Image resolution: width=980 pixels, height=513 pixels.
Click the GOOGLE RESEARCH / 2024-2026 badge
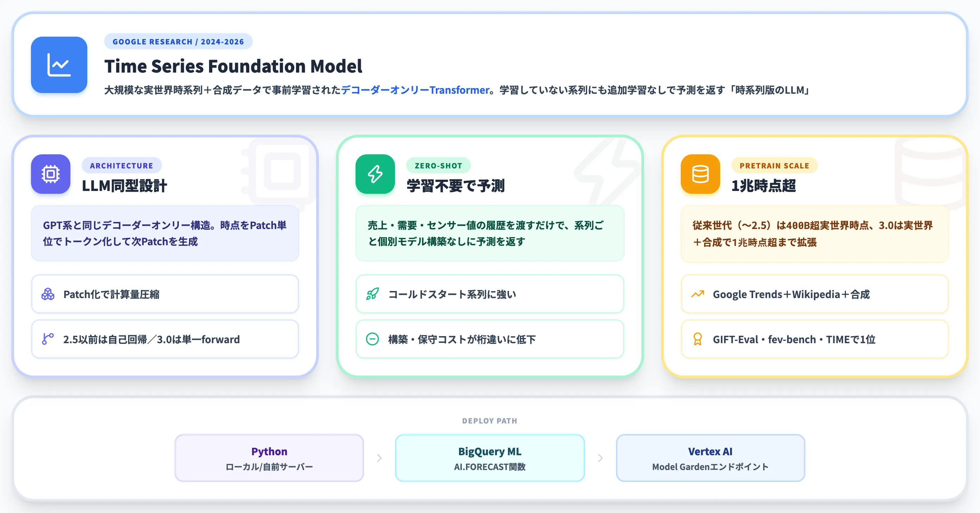(x=178, y=42)
